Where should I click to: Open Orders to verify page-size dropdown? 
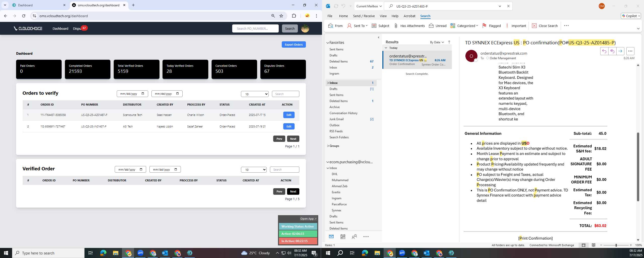point(255,94)
